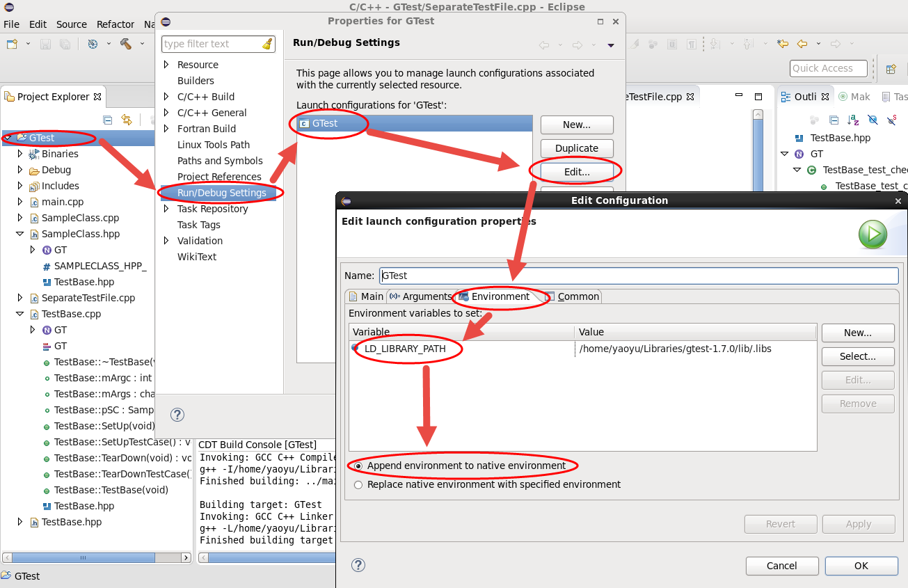Switch to the Arguments tab
908x588 pixels.
[420, 296]
